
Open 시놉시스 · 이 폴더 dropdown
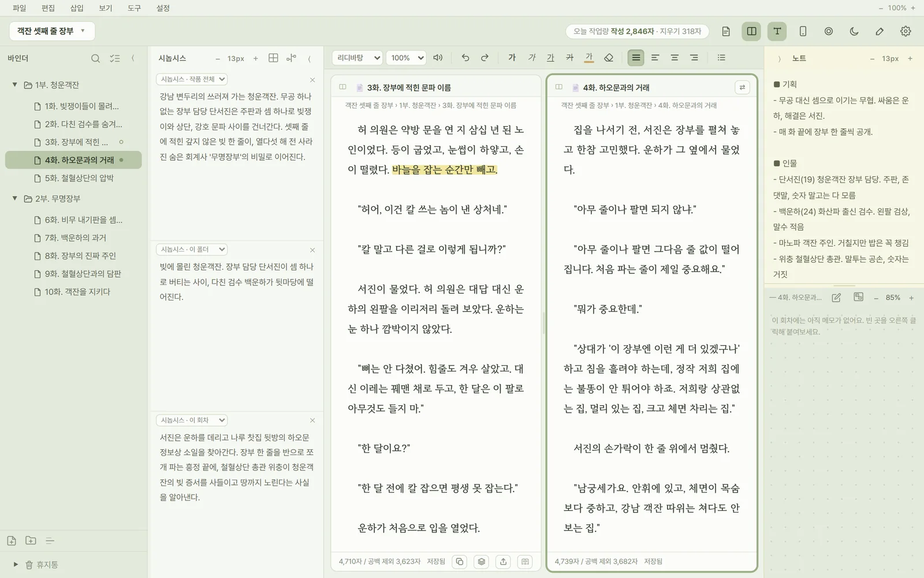(x=192, y=249)
